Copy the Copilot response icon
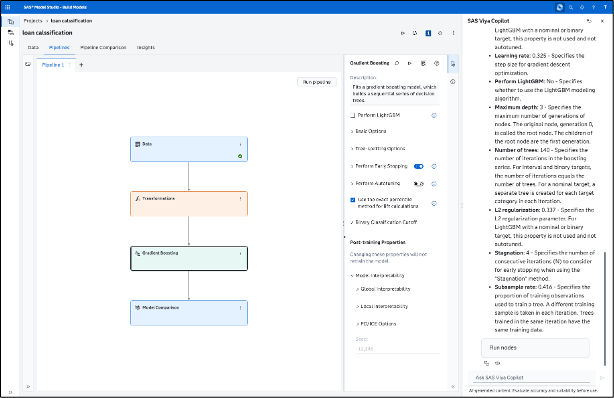 (x=486, y=363)
